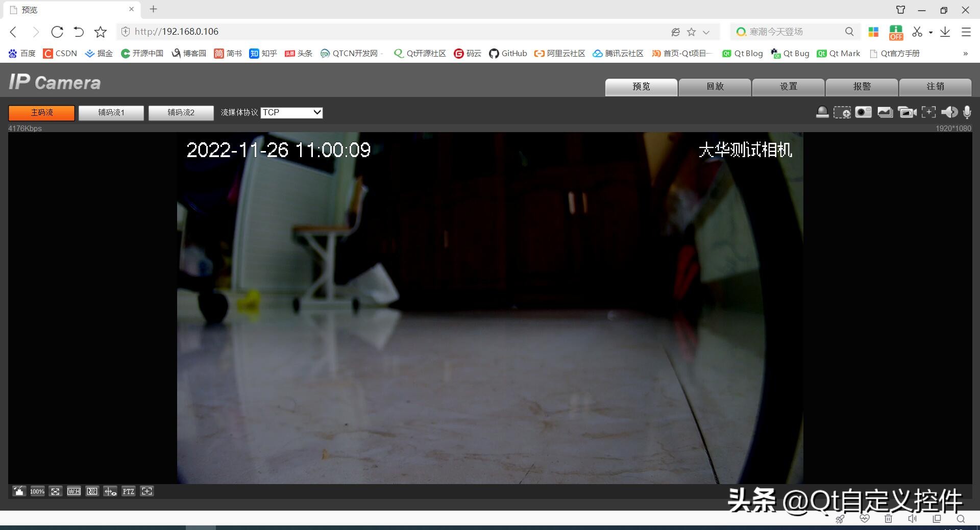Expand hidden bookmarks with the chevron arrow
The image size is (980, 530).
point(965,53)
